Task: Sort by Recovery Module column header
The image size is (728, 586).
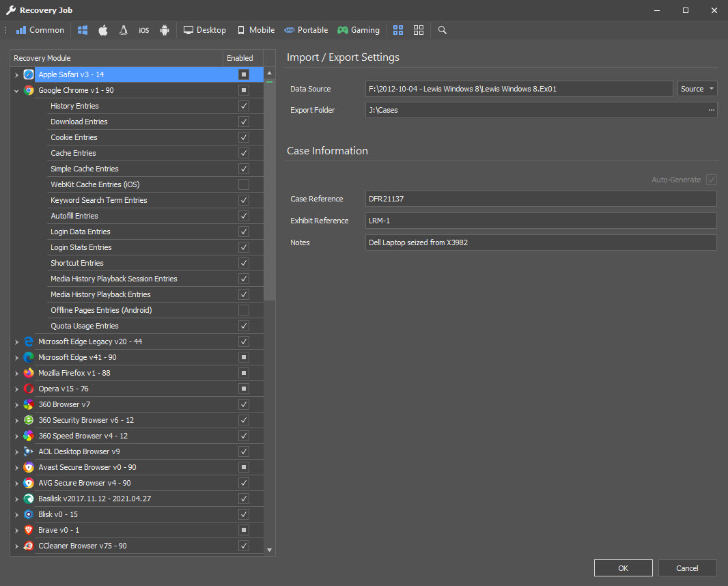Action: tap(117, 58)
